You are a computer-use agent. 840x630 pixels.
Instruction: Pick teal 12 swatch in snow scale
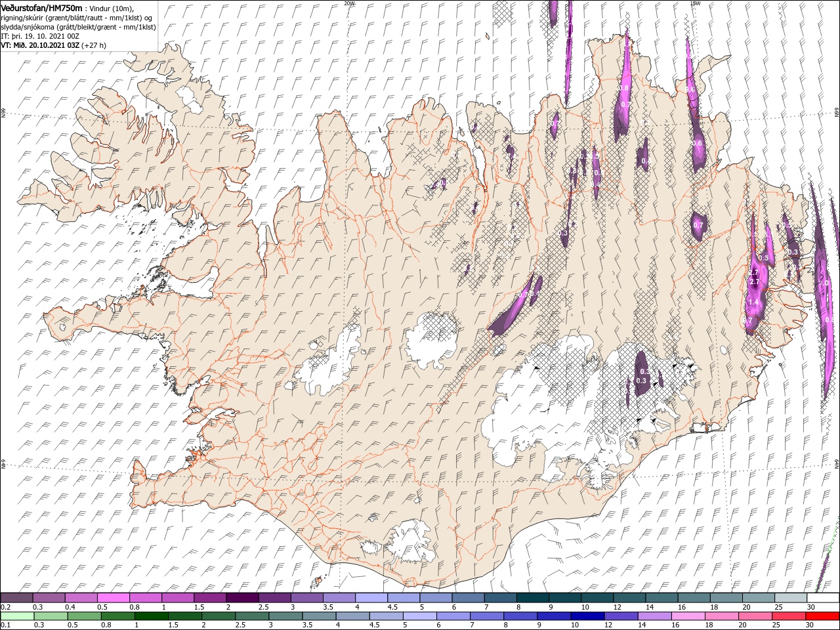629,598
